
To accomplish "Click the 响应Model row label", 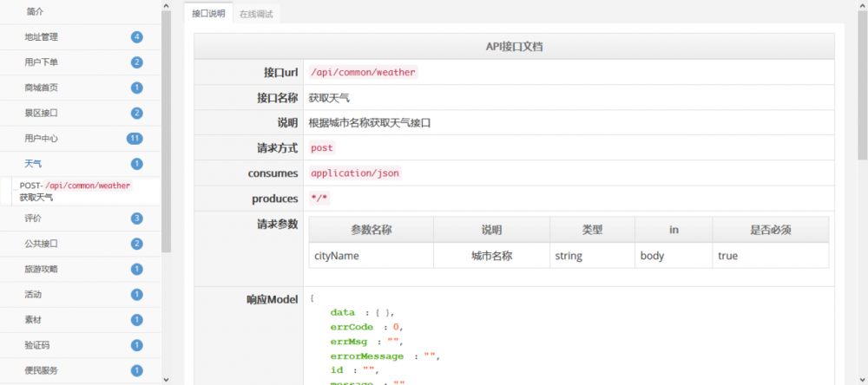I will click(272, 300).
